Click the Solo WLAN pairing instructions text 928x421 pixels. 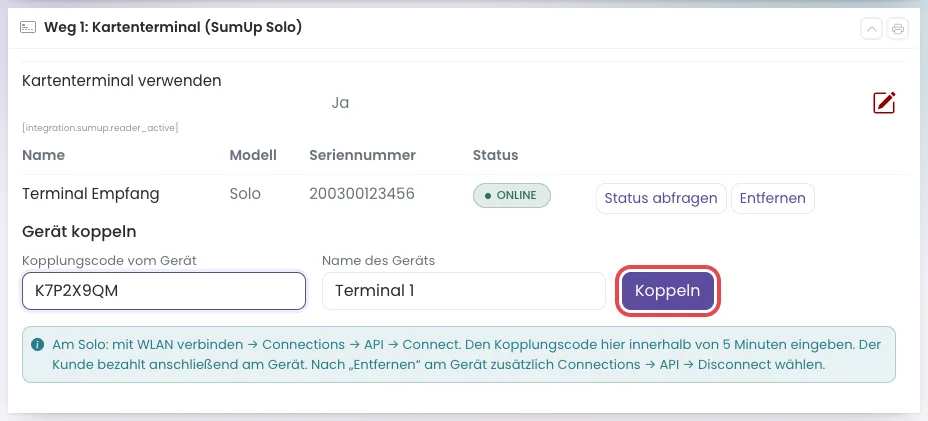pos(466,354)
